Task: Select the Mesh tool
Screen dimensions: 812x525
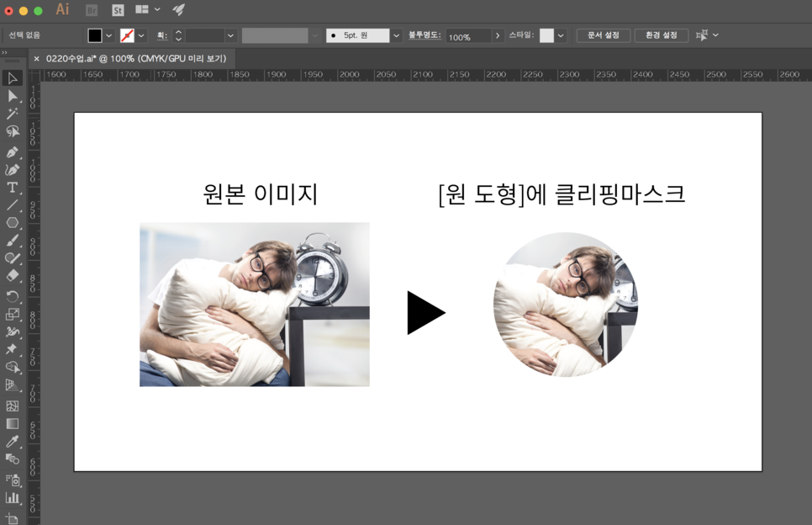Action: click(13, 406)
